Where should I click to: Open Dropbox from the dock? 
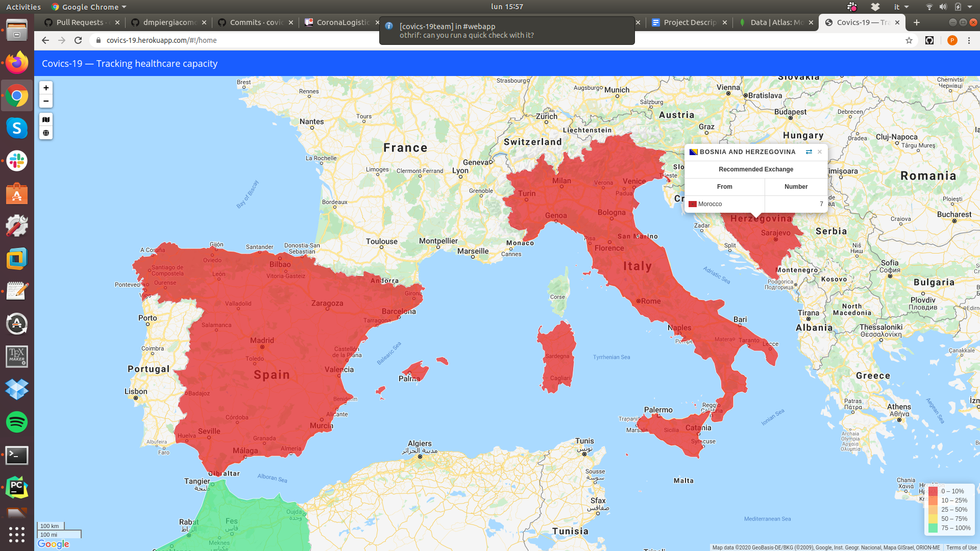17,389
